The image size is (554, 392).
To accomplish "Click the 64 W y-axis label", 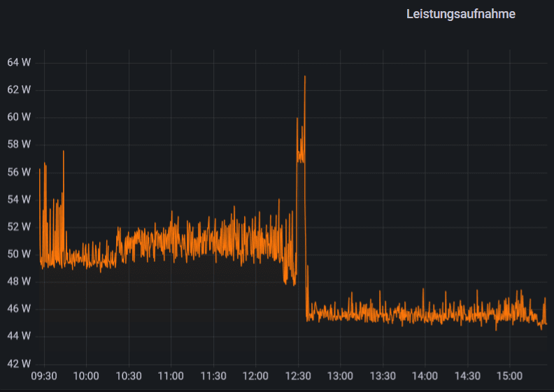I will click(x=19, y=62).
